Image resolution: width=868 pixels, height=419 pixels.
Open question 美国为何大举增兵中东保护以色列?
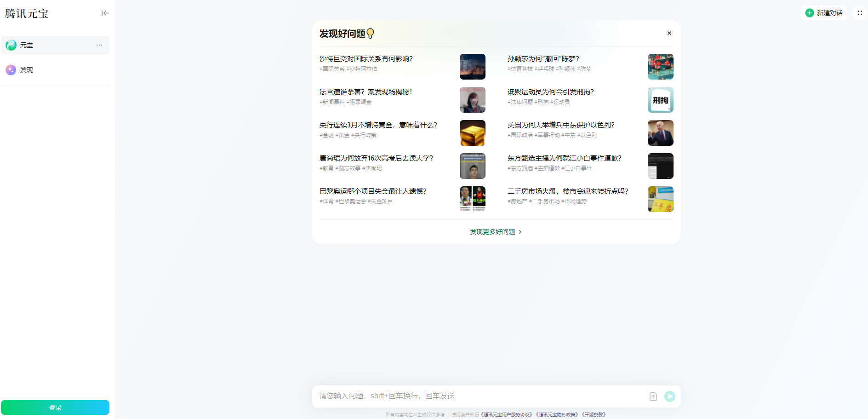point(561,125)
